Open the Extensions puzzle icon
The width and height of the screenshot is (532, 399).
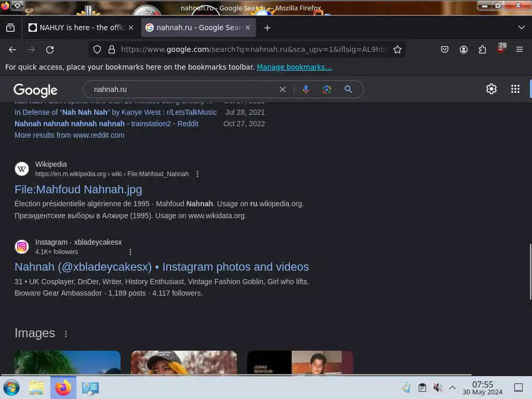click(482, 49)
